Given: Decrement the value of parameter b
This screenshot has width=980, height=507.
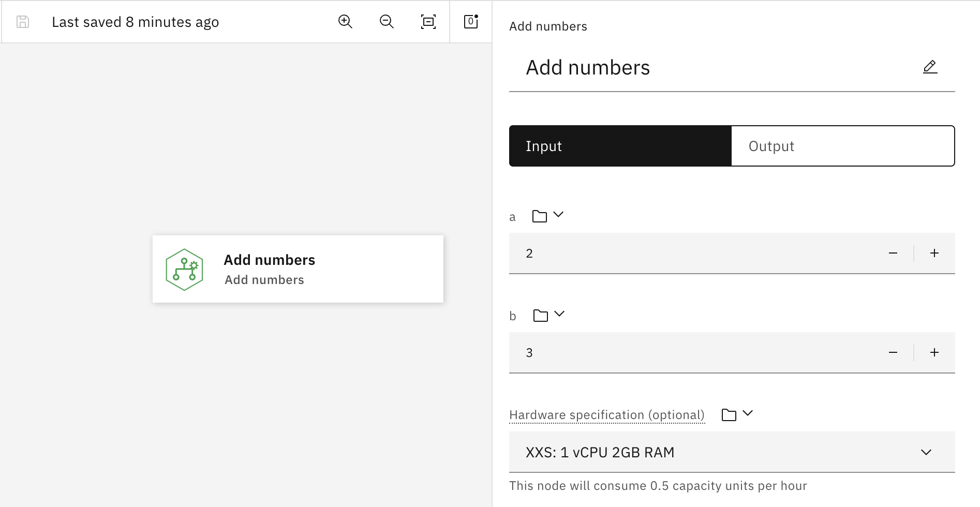Looking at the screenshot, I should [893, 352].
